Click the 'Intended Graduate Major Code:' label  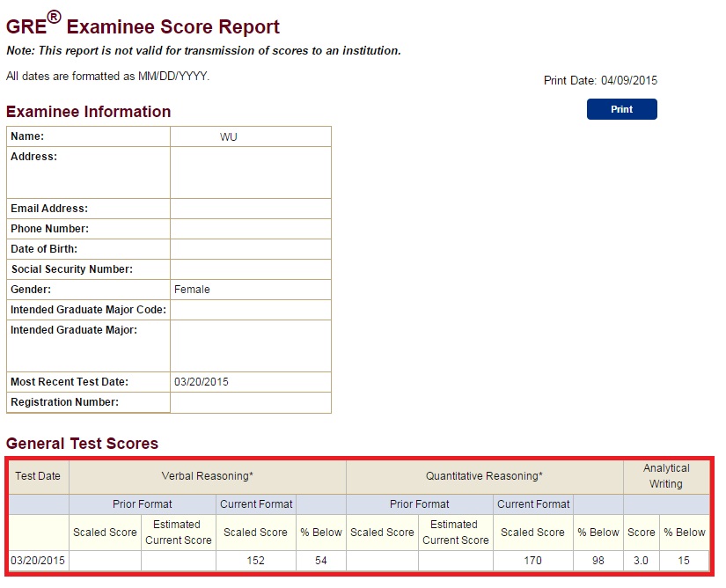click(88, 310)
